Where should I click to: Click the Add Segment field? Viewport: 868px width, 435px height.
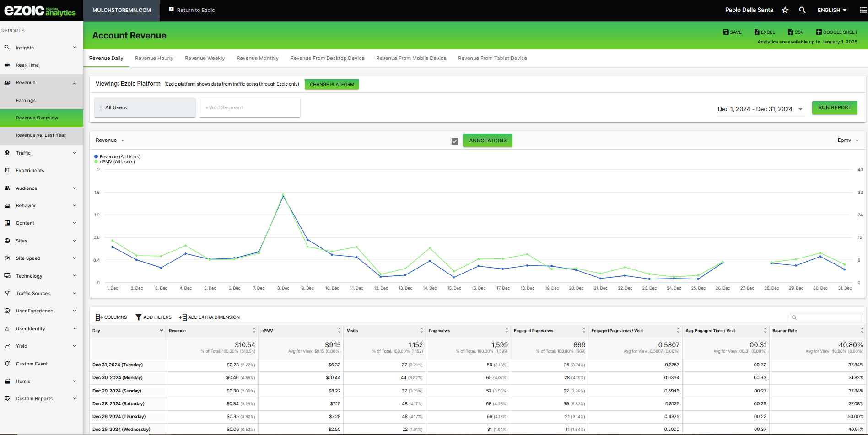(250, 107)
